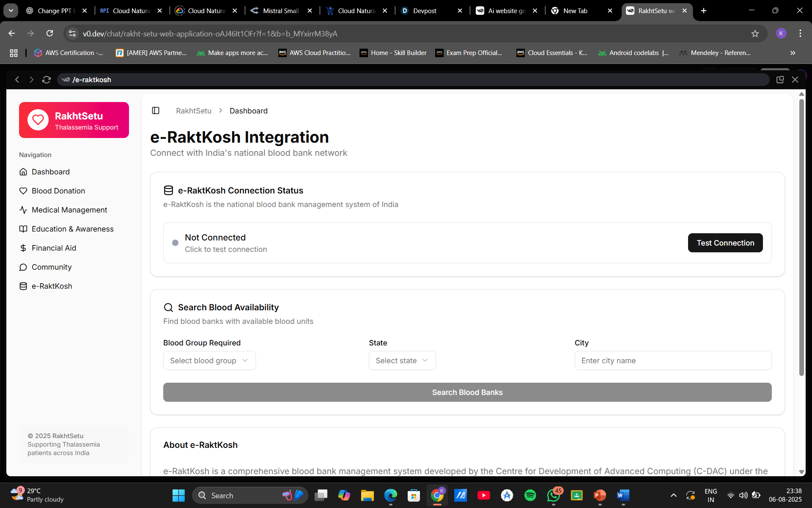Open the Select state dropdown
The width and height of the screenshot is (812, 508).
pyautogui.click(x=402, y=360)
